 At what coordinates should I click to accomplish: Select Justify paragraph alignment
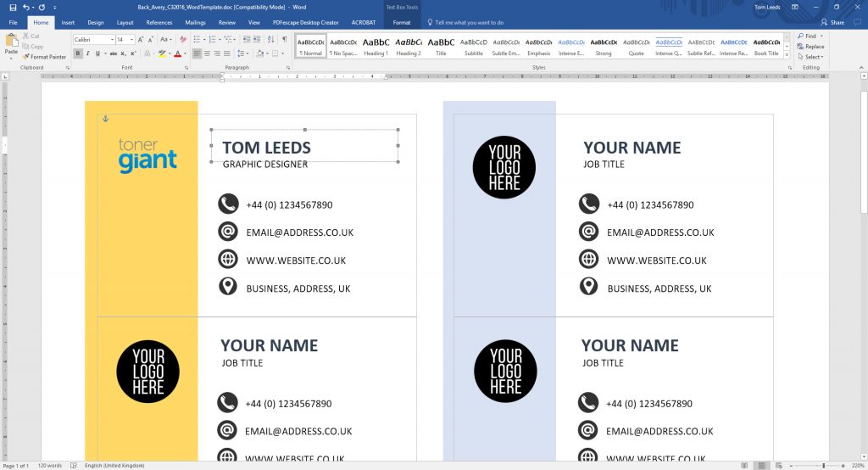(x=227, y=53)
